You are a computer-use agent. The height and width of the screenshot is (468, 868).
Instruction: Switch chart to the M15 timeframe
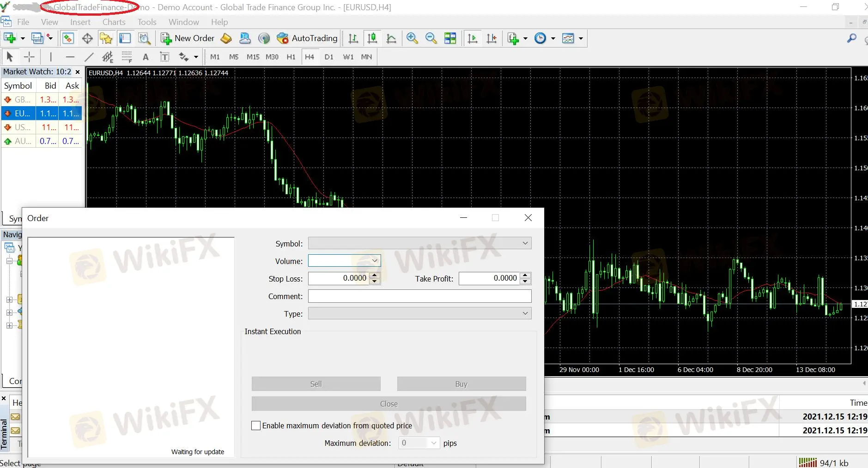pyautogui.click(x=253, y=57)
